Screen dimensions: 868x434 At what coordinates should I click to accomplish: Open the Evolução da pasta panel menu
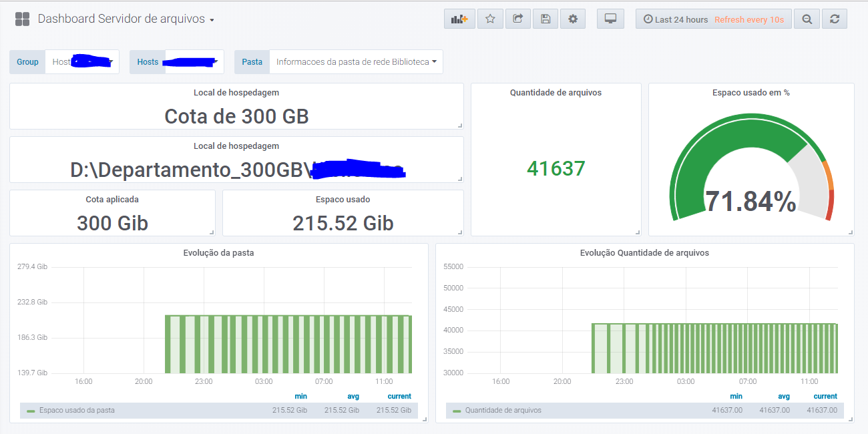coord(218,253)
